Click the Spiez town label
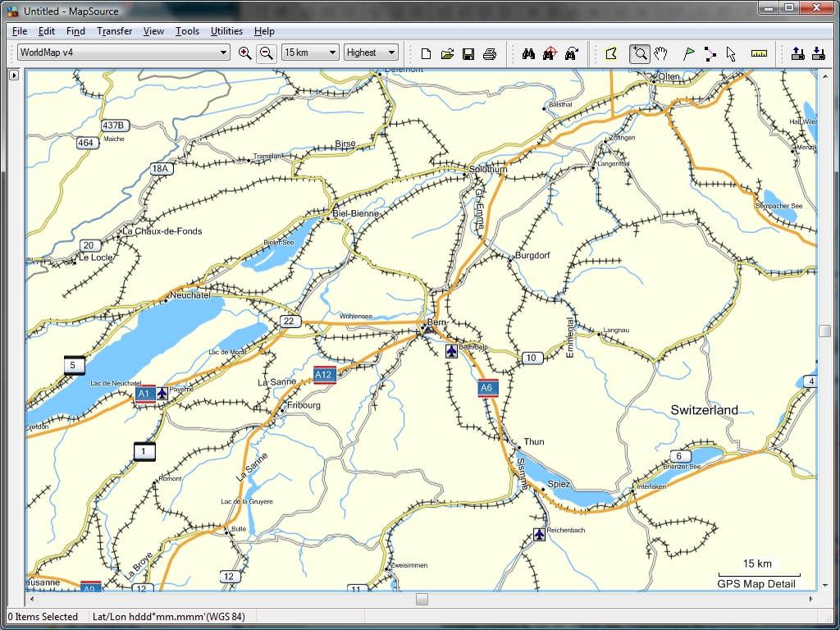The width and height of the screenshot is (840, 630). point(559,484)
